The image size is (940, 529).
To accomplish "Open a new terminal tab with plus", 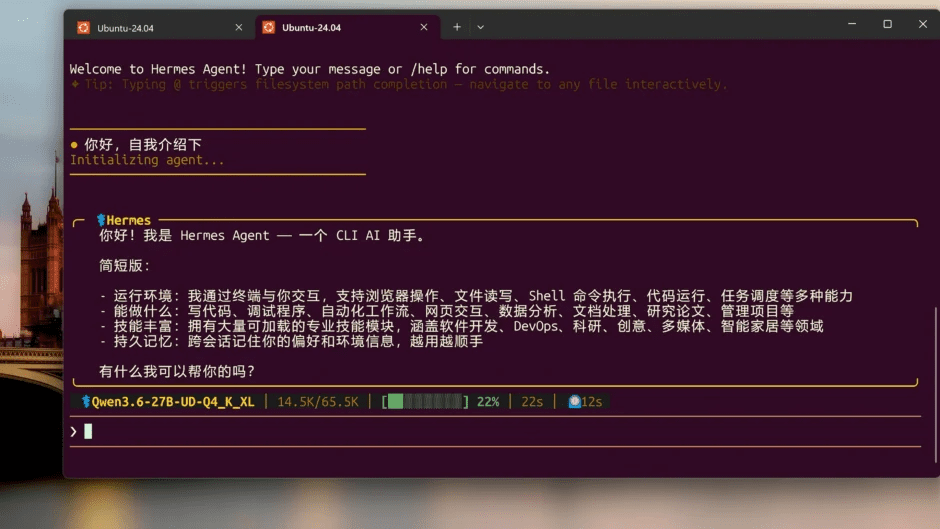I will pos(457,27).
